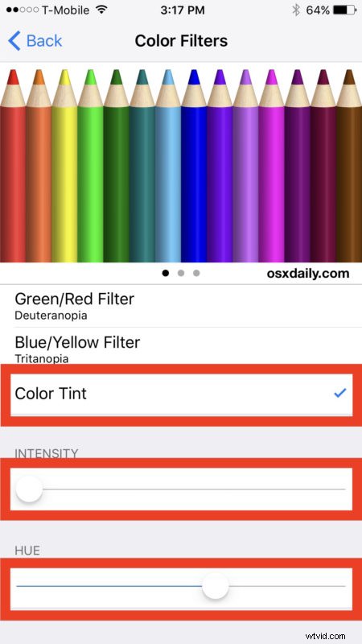Tap the battery indicator icon
The height and width of the screenshot is (644, 362).
[x=345, y=10]
